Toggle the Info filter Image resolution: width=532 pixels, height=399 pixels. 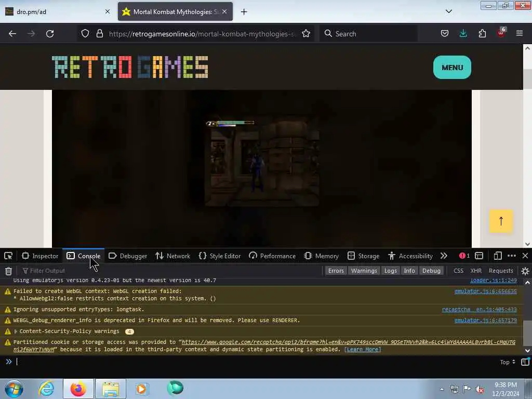pyautogui.click(x=409, y=271)
